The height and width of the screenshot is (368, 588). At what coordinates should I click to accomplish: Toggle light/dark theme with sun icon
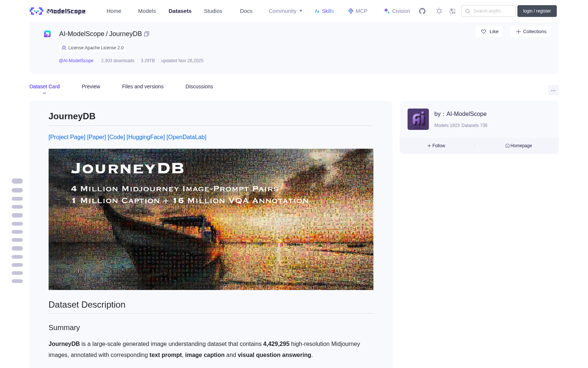(439, 11)
